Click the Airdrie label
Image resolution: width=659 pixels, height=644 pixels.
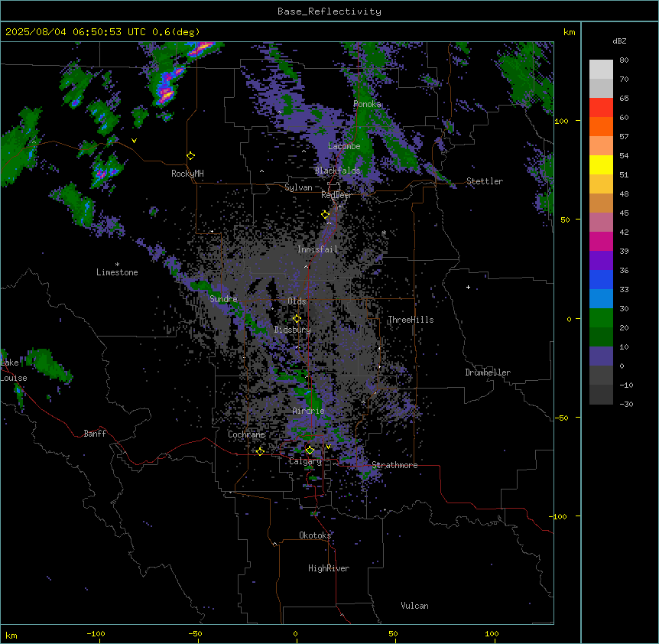[309, 411]
